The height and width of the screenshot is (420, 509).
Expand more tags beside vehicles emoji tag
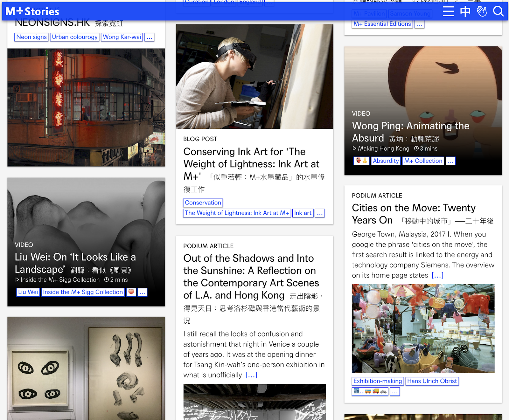(395, 391)
